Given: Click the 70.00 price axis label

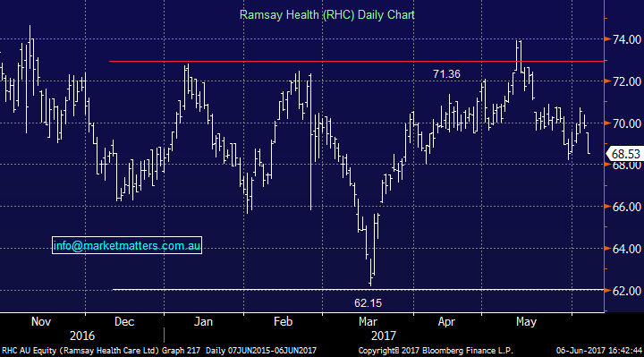Looking at the screenshot, I should click(626, 123).
